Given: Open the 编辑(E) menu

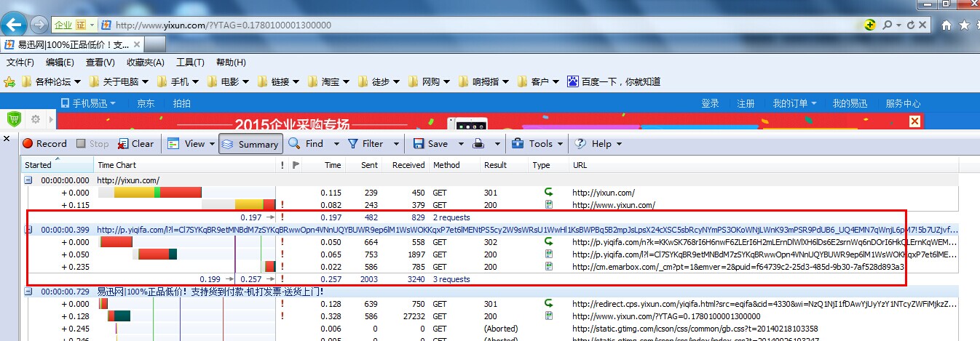Looking at the screenshot, I should pos(60,63).
